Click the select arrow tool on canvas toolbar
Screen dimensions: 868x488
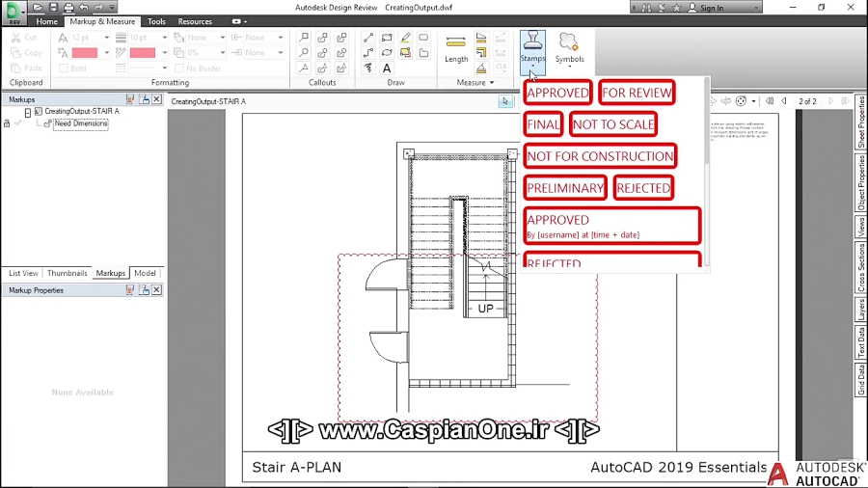[x=504, y=101]
